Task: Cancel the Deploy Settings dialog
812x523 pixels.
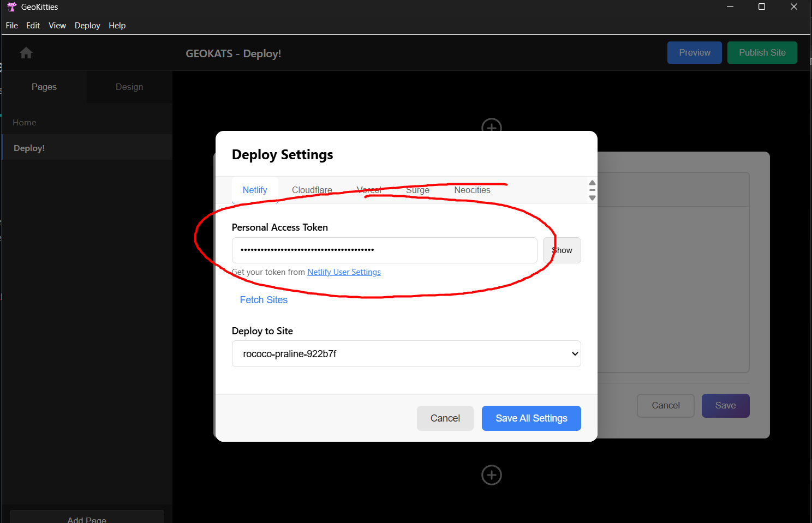Action: [445, 418]
